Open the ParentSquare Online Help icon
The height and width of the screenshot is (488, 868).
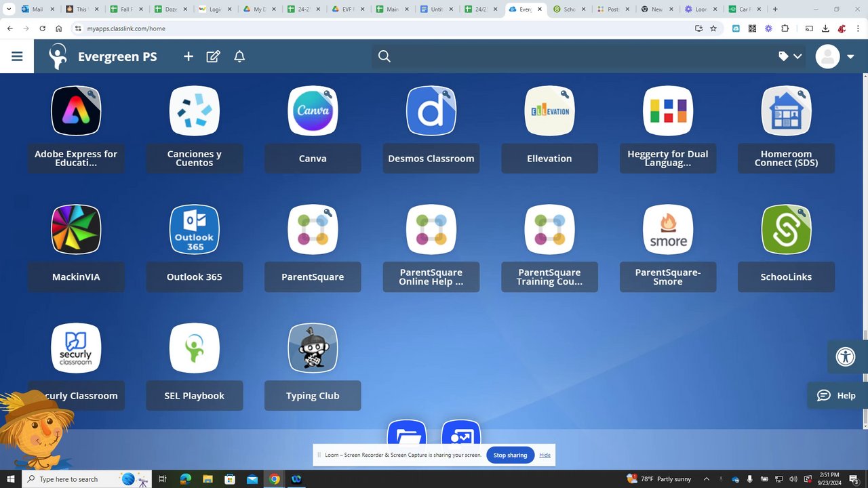tap(431, 230)
